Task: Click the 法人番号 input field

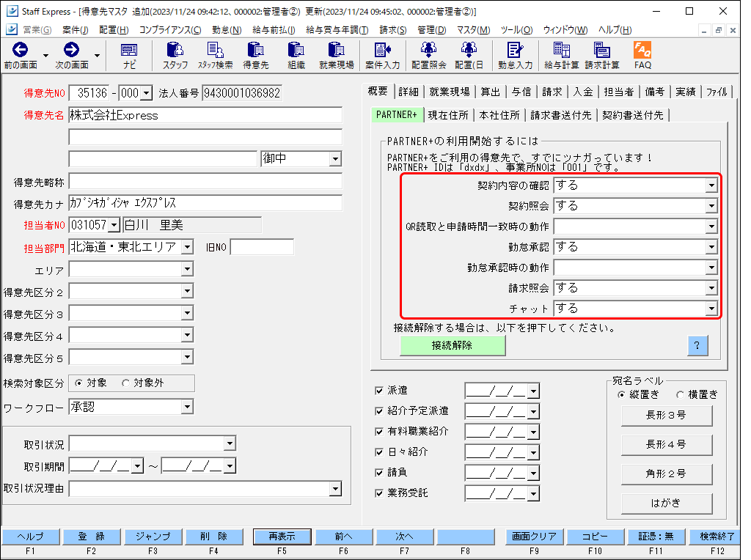Action: [242, 93]
